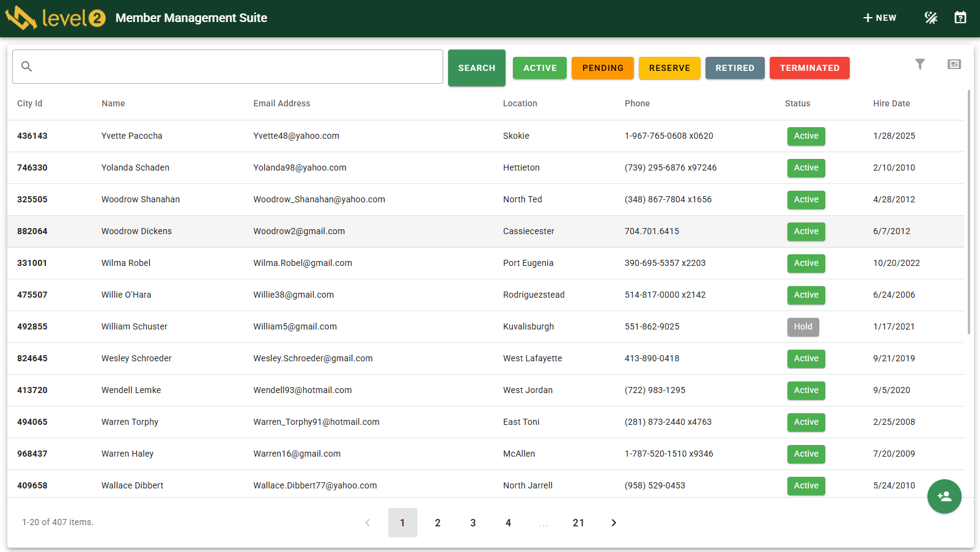Click location McAllen
The image size is (980, 552).
tap(519, 454)
